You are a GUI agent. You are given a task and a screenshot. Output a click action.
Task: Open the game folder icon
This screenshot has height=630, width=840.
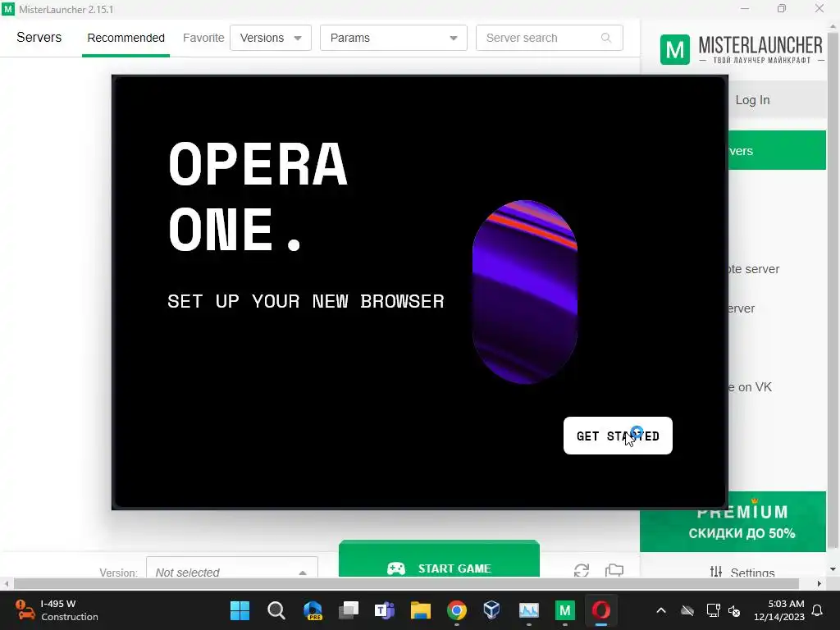(x=614, y=570)
